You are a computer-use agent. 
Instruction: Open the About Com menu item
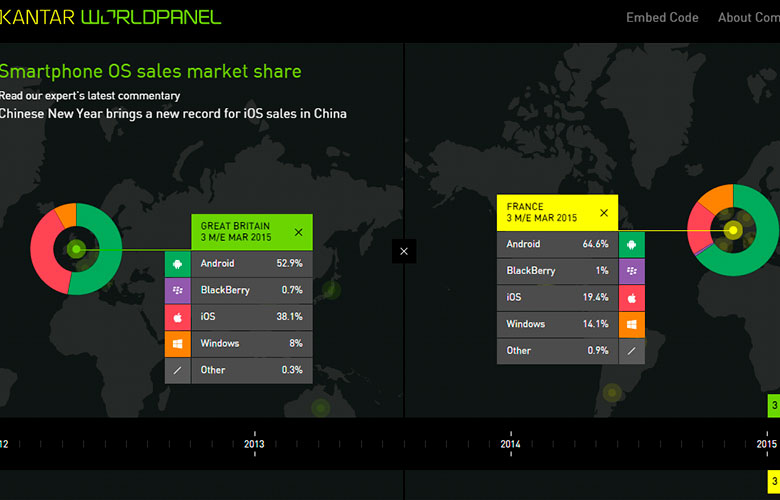tap(749, 17)
